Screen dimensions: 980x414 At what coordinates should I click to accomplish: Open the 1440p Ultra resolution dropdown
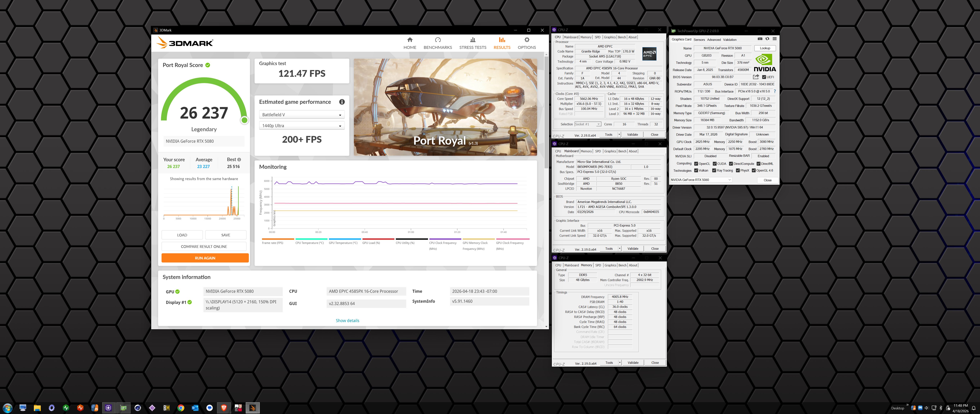pos(302,126)
